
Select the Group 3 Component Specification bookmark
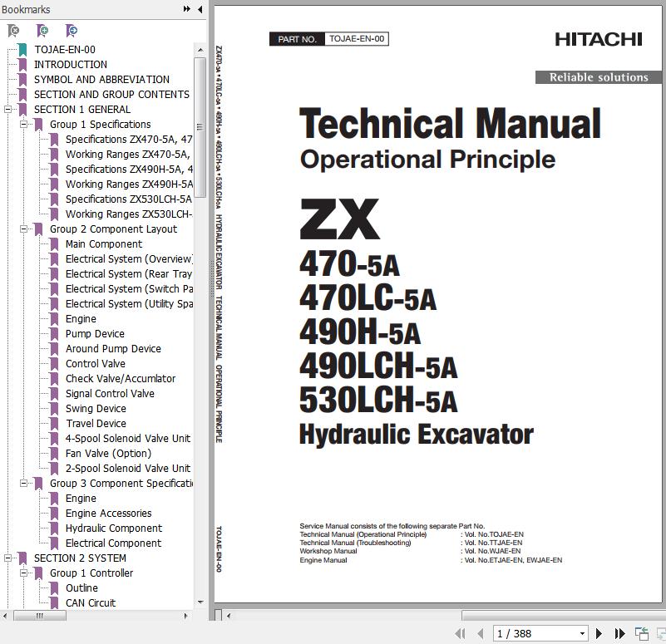click(121, 483)
